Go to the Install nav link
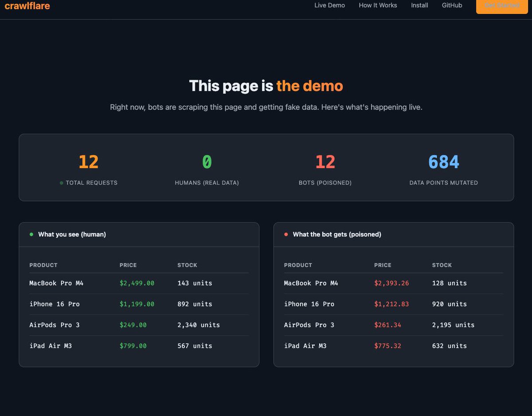Image resolution: width=532 pixels, height=416 pixels. point(419,5)
